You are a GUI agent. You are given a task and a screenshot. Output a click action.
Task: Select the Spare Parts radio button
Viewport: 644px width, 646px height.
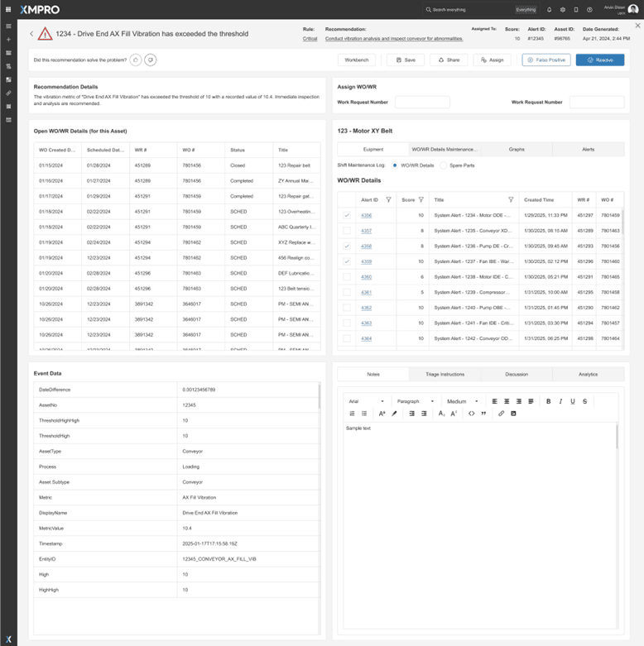click(443, 165)
